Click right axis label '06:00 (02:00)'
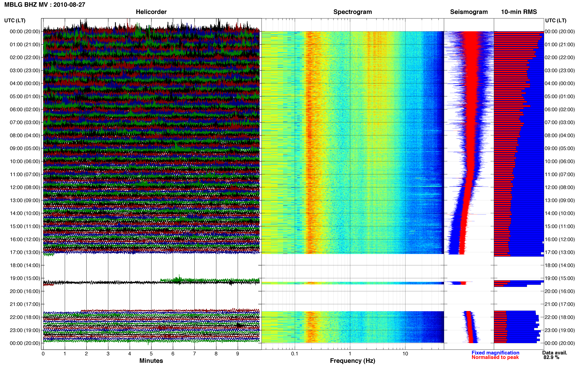Image resolution: width=588 pixels, height=368 pixels. [x=560, y=110]
